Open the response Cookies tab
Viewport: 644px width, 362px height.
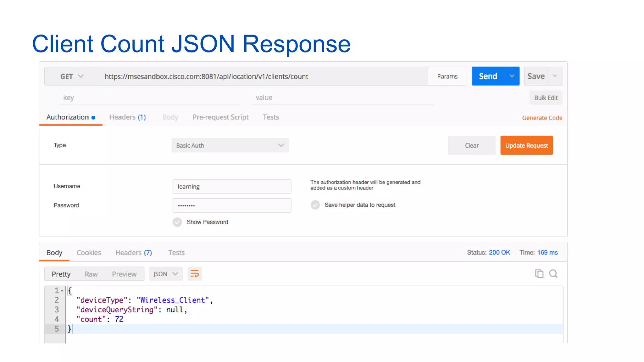click(89, 253)
